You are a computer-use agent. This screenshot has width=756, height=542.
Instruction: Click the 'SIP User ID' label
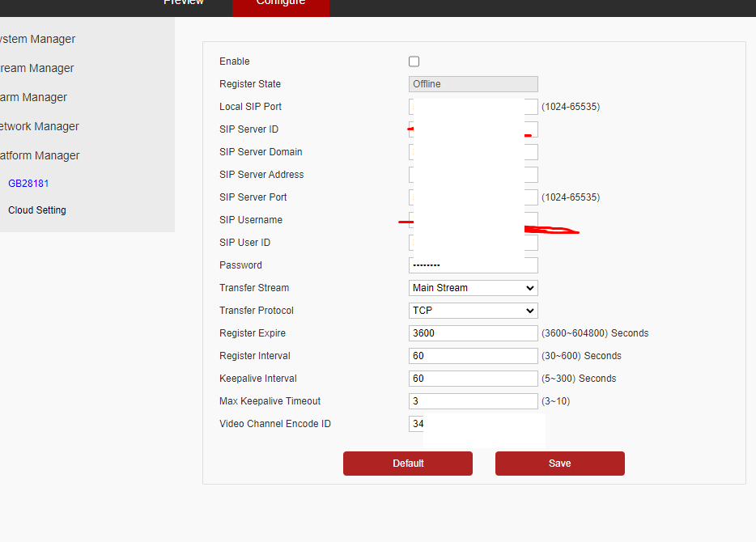[245, 243]
